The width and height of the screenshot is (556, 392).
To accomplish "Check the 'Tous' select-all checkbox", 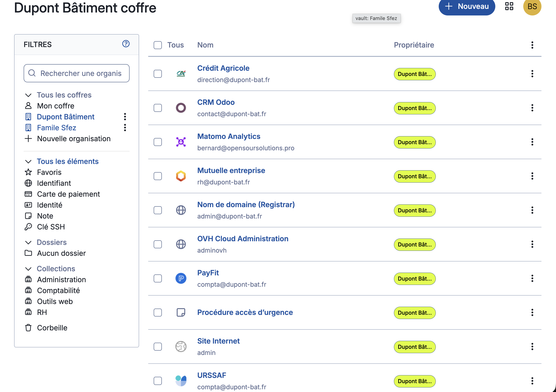I will (158, 45).
